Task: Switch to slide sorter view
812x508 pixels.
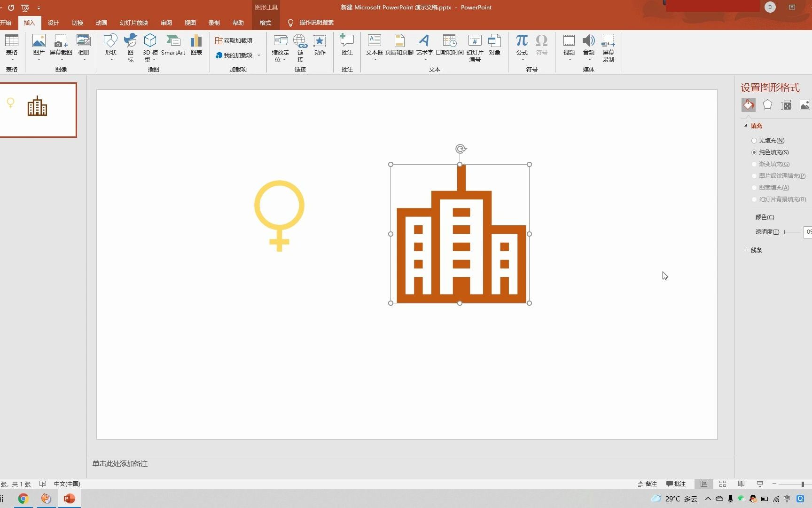Action: (723, 484)
